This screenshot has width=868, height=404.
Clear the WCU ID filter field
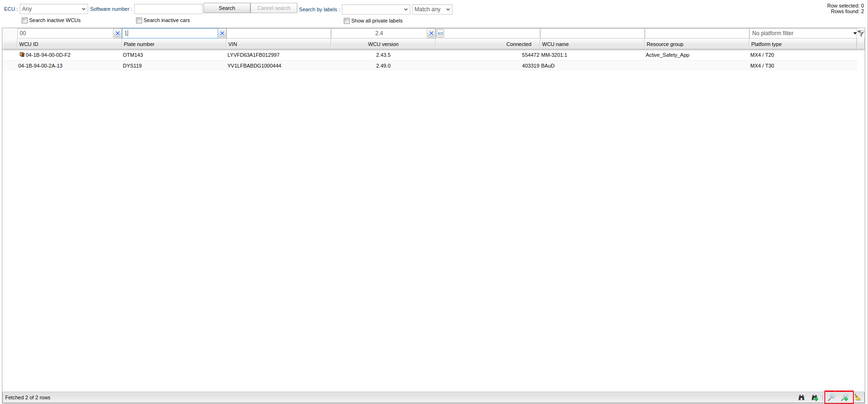(117, 33)
